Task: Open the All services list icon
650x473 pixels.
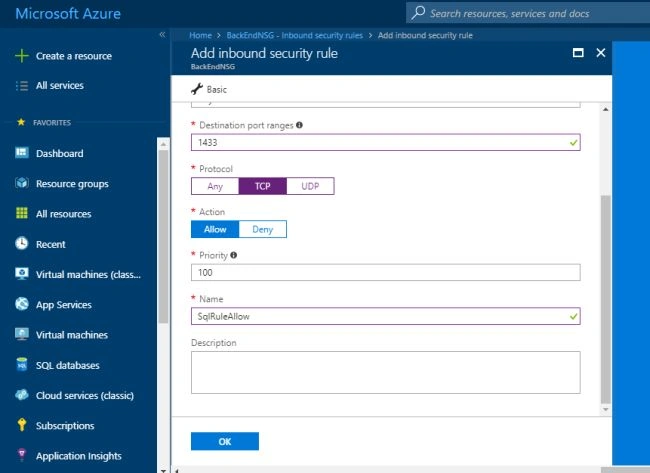Action: pos(22,86)
